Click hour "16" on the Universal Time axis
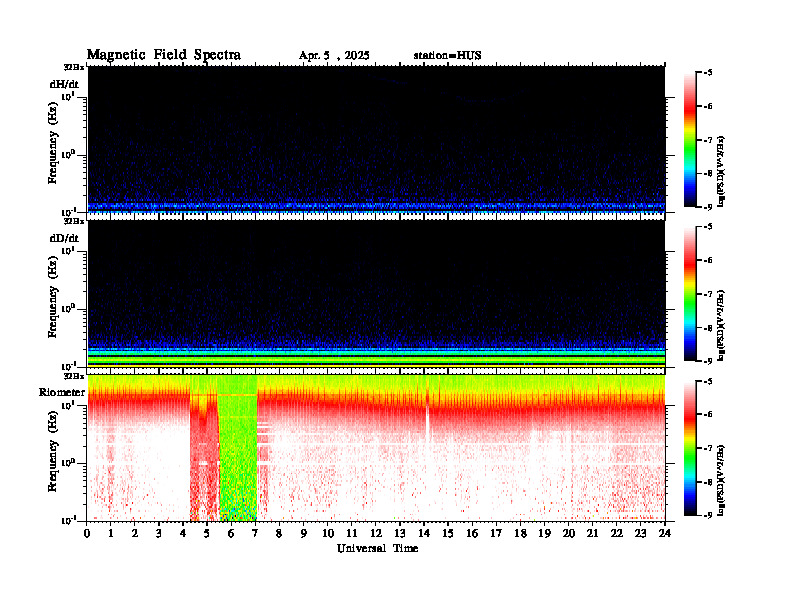Image resolution: width=792 pixels, height=612 pixels. point(472,533)
